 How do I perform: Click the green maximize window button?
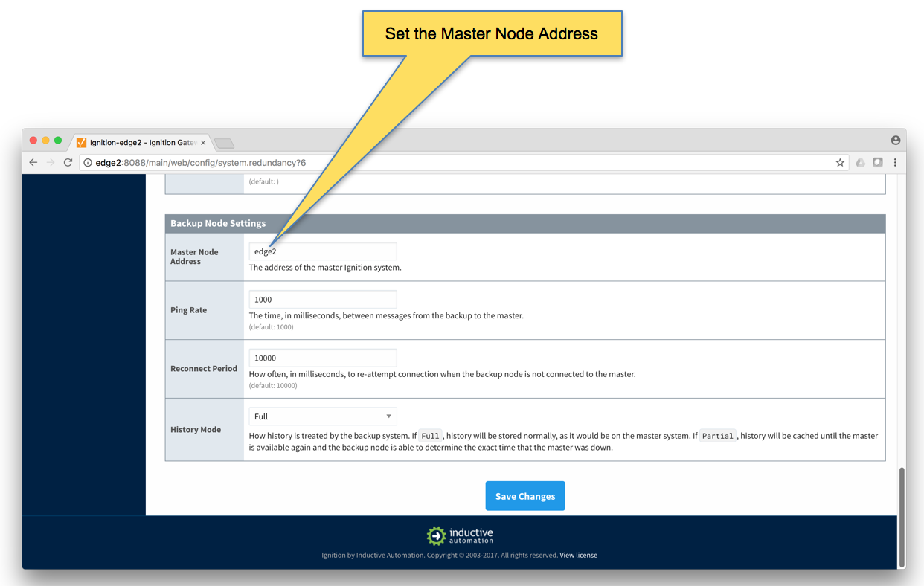pyautogui.click(x=58, y=141)
